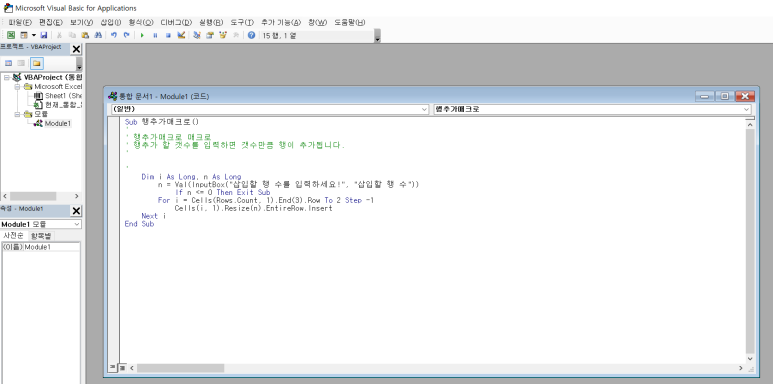Click code window vertical scrollbar up arrow

pos(750,125)
